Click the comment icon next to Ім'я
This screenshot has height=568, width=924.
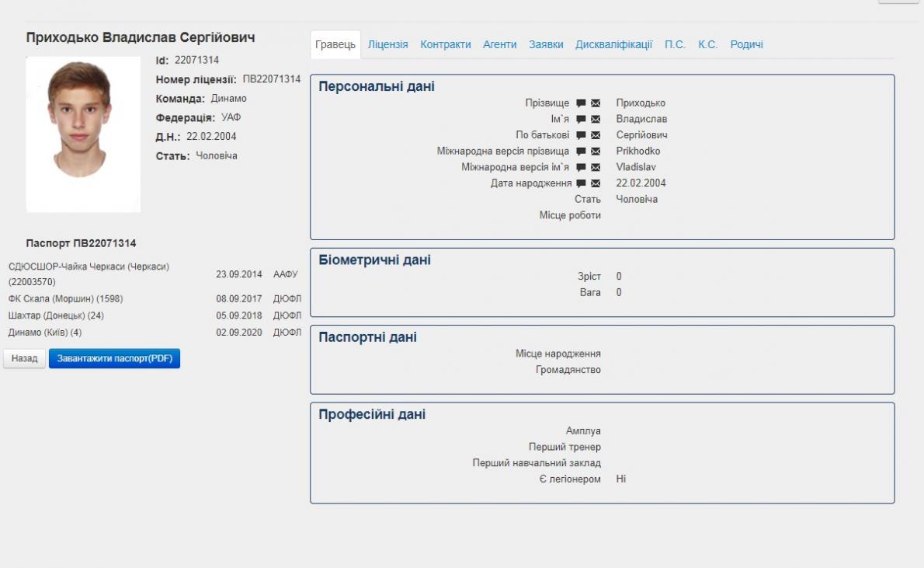pos(581,120)
